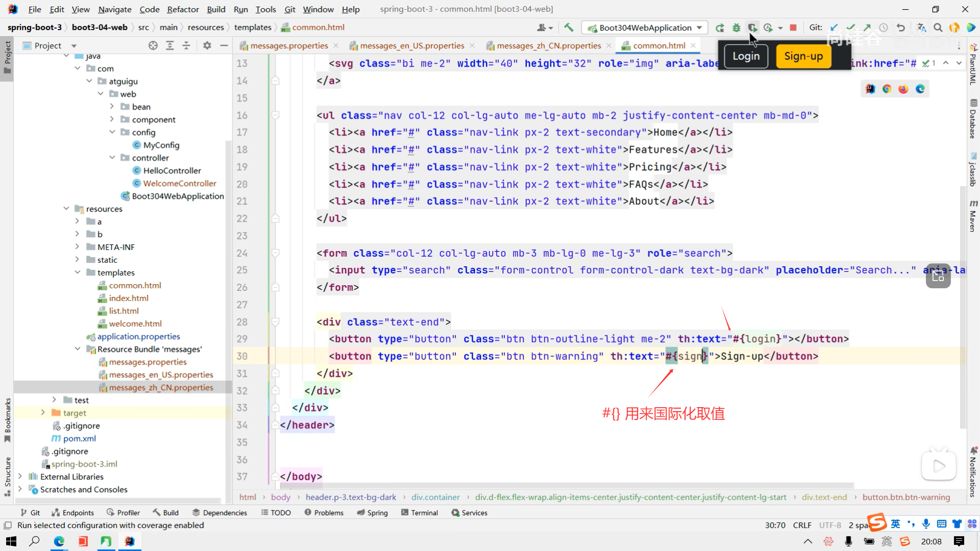Toggle Maven tool window stripe
Image resolution: width=980 pixels, height=551 pixels.
tap(973, 216)
